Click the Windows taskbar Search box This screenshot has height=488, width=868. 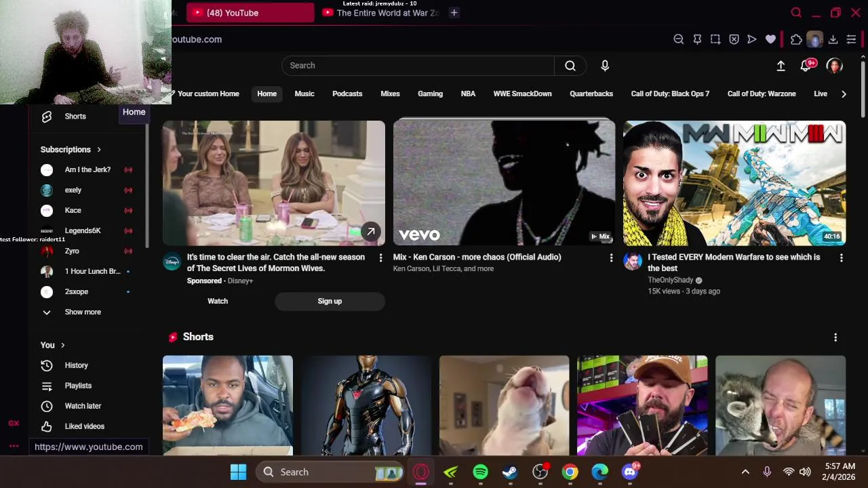point(331,472)
